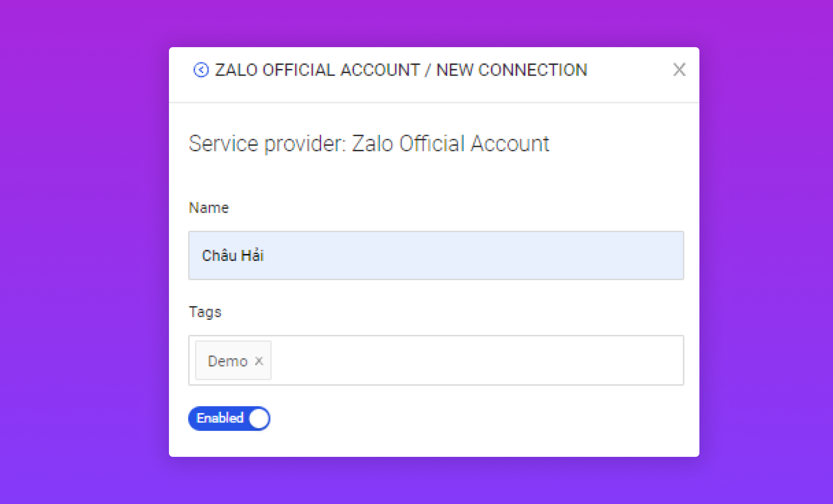Click the Enabled label on the switch

click(x=220, y=418)
